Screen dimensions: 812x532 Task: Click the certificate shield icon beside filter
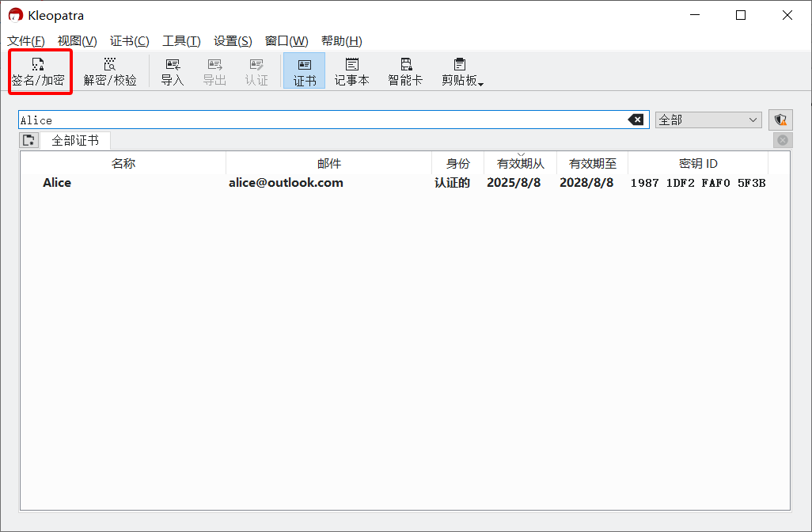click(780, 120)
